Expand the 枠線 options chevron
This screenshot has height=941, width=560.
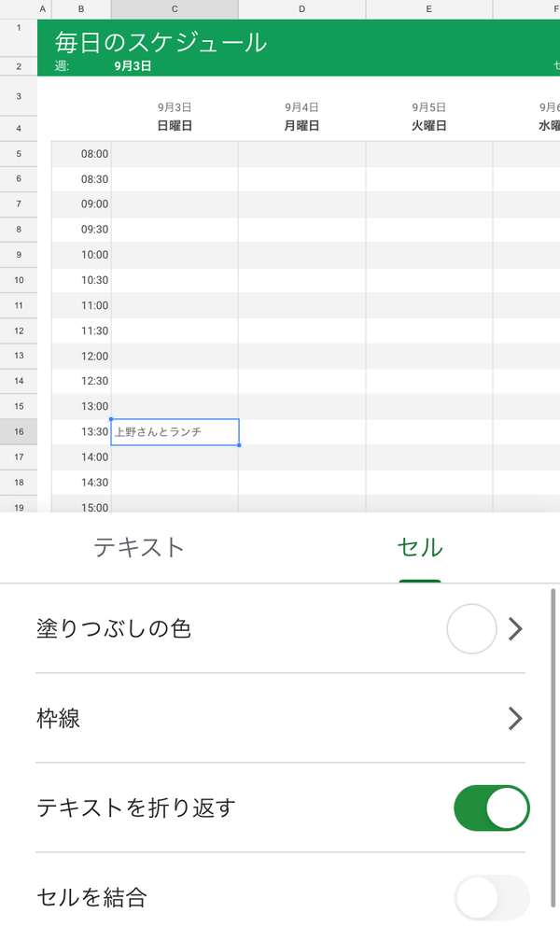[x=515, y=719]
